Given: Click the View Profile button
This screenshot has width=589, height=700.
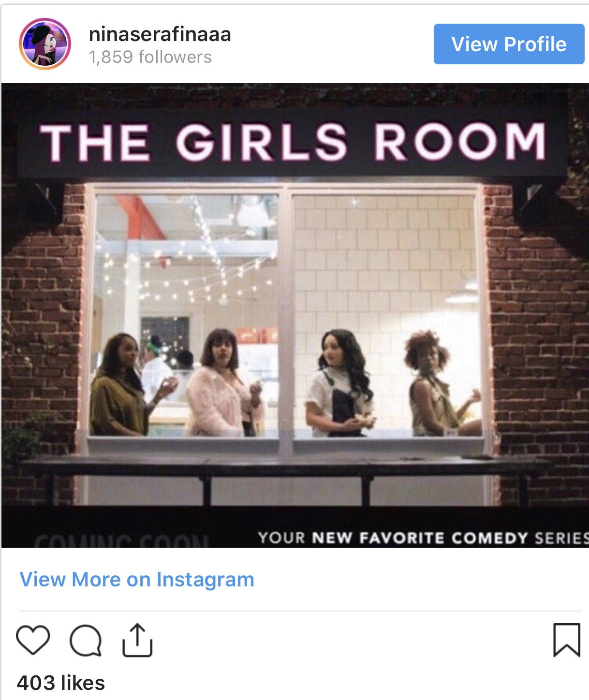Looking at the screenshot, I should (x=509, y=44).
